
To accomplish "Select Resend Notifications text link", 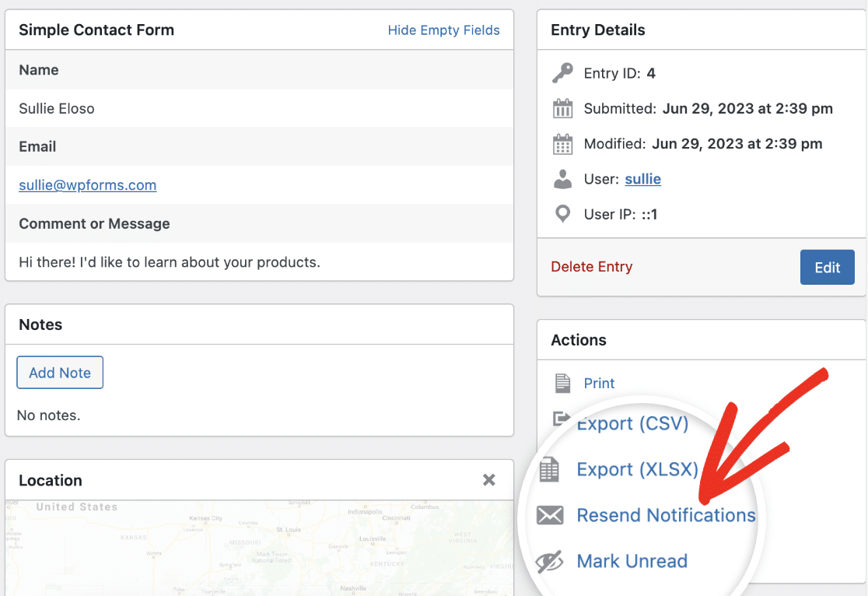I will click(666, 515).
